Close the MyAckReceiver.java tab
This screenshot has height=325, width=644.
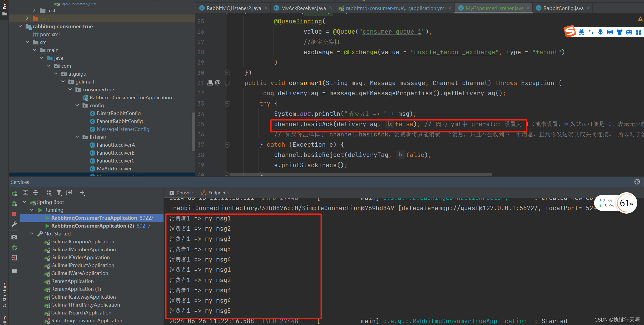(331, 8)
